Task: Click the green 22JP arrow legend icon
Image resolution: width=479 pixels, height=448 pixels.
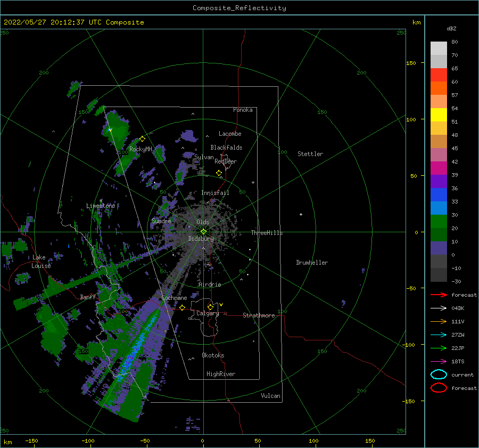Action: (x=439, y=348)
